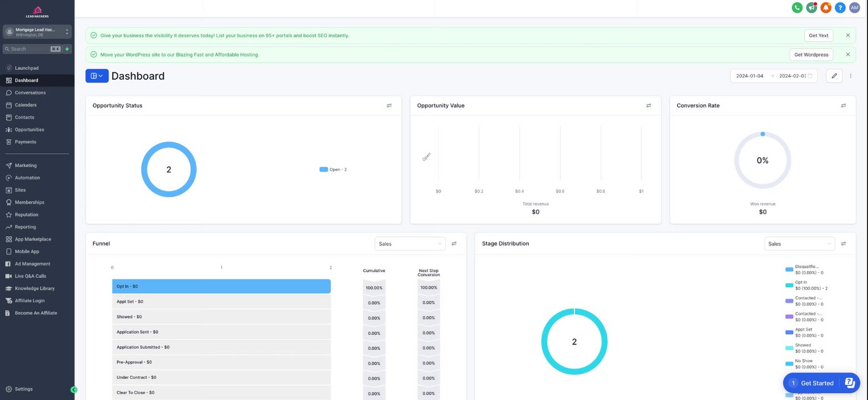
Task: Dismiss the WordPress hosting banner
Action: click(848, 54)
